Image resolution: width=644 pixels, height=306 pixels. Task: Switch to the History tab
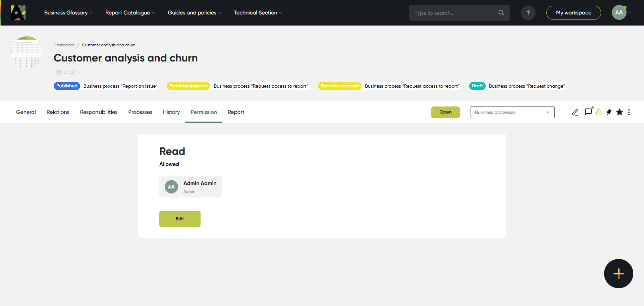171,112
